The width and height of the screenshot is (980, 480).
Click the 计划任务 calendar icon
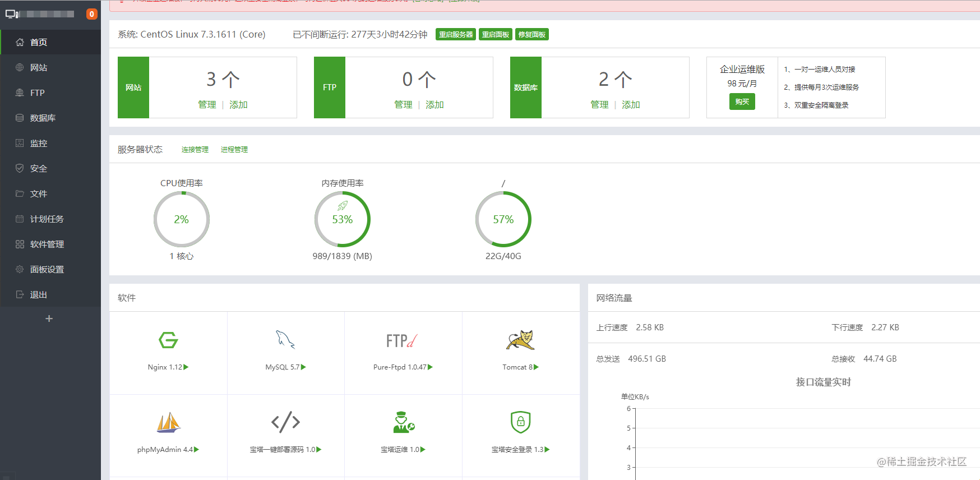[x=20, y=219]
